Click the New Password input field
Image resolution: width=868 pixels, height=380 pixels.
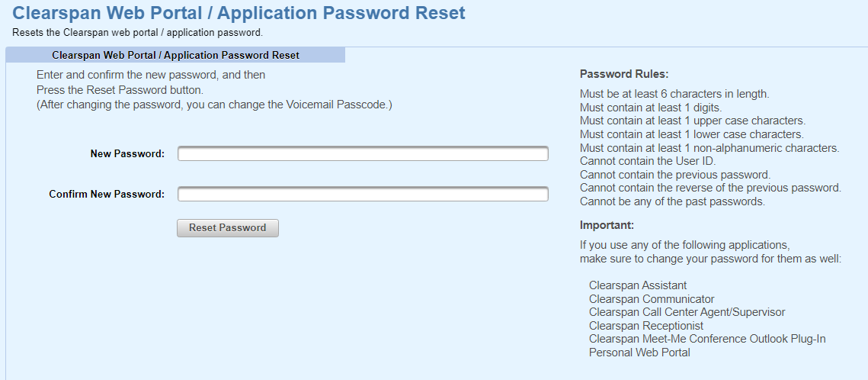363,154
